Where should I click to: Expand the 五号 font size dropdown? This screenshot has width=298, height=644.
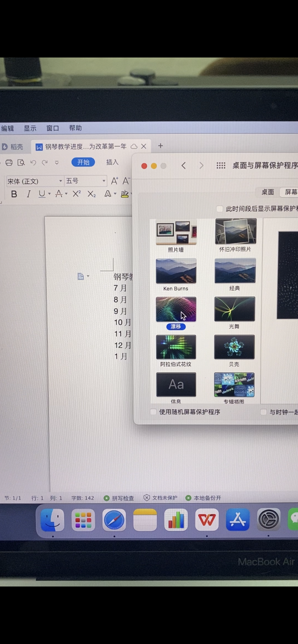click(x=104, y=181)
